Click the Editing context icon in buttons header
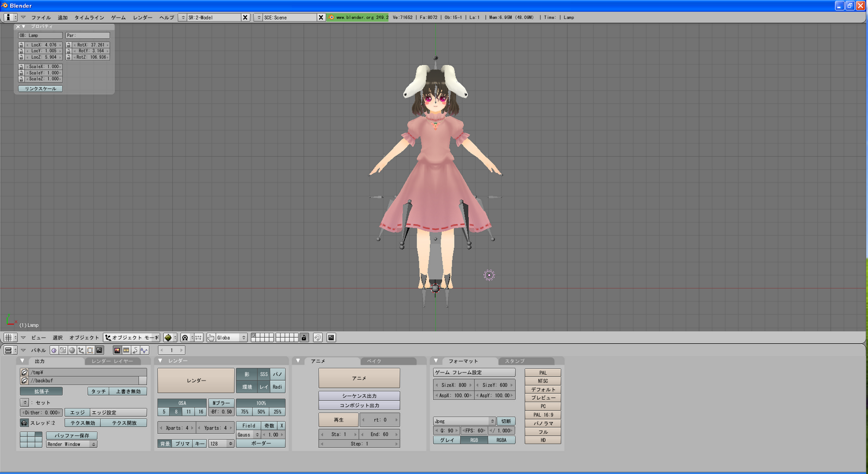 pos(90,350)
